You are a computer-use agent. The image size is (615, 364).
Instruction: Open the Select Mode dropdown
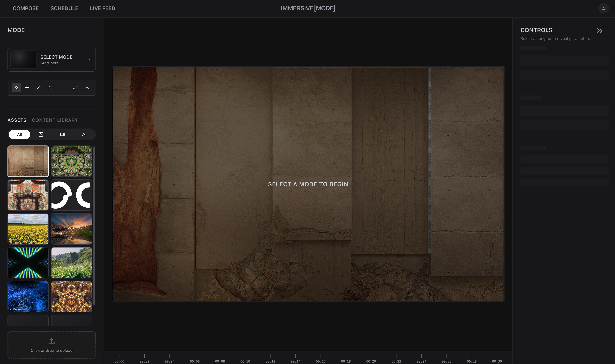[x=51, y=60]
